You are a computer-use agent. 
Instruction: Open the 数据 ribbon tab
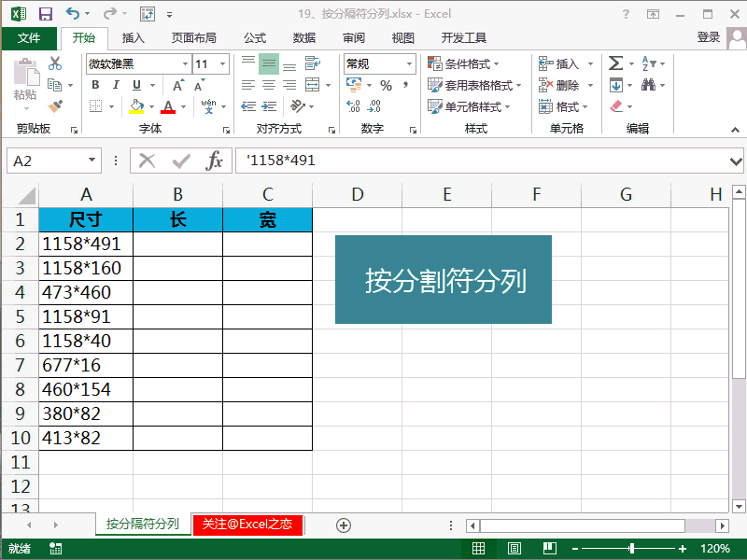304,38
